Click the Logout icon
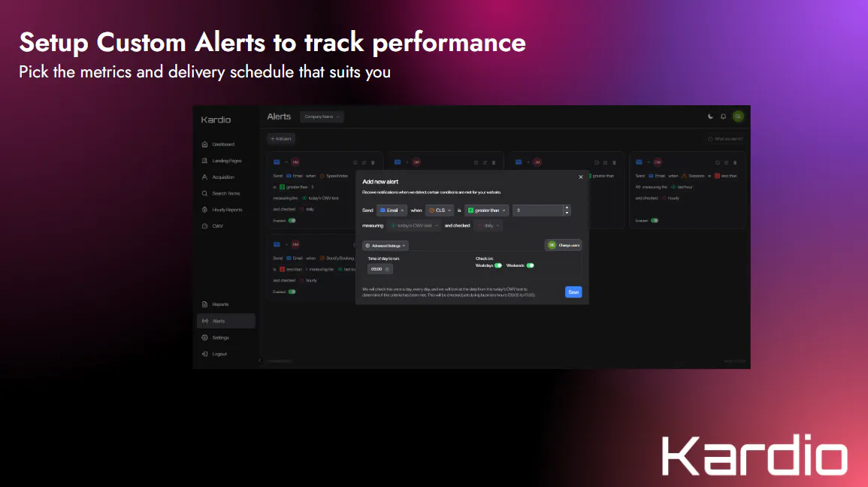 (205, 354)
